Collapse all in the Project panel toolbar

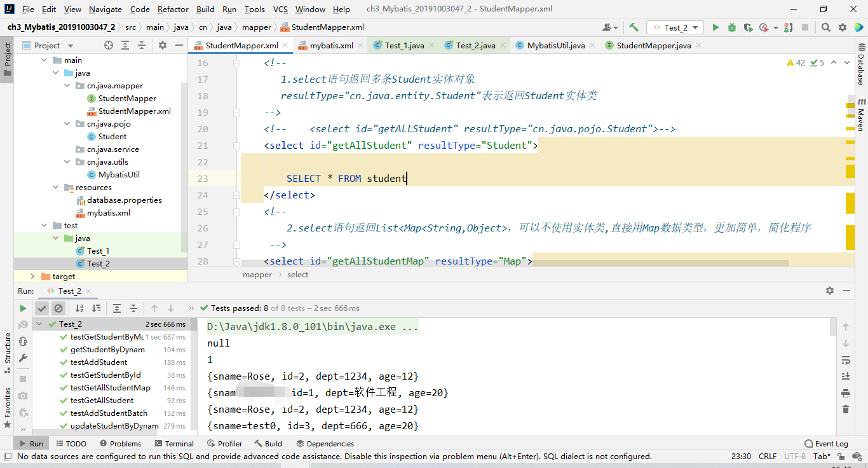click(x=142, y=45)
